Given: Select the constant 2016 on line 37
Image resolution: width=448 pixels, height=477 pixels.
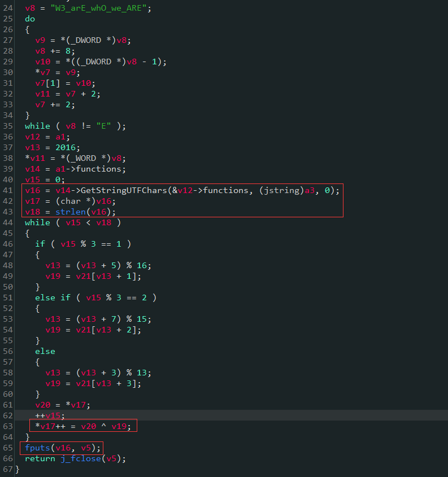Looking at the screenshot, I should pos(66,147).
